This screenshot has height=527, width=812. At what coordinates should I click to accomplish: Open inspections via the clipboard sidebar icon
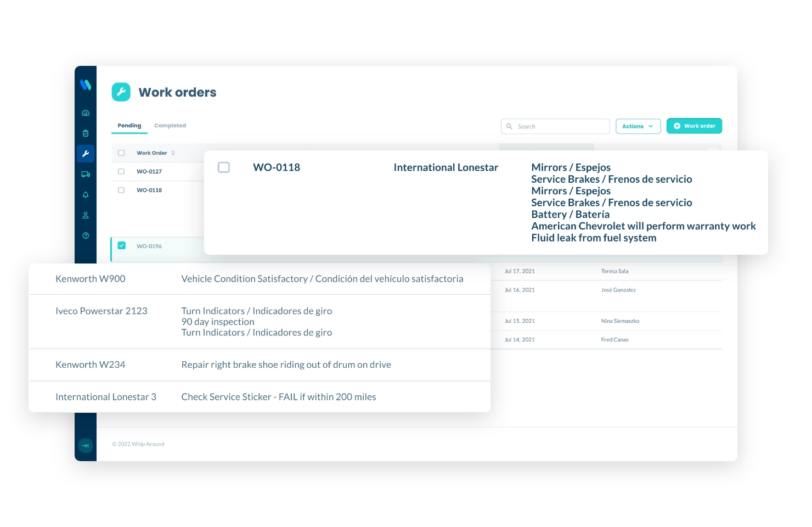pos(86,133)
